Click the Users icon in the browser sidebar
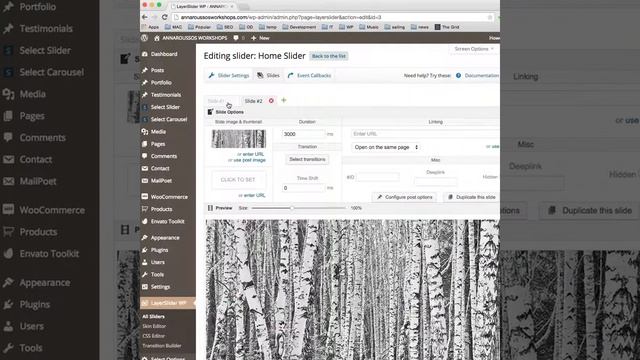The image size is (640, 360). tap(144, 262)
